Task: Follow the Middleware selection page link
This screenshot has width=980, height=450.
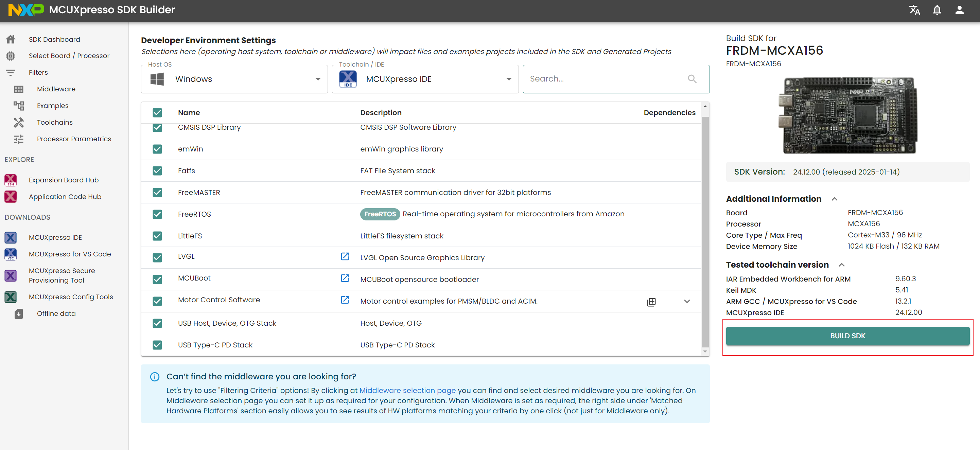Action: click(x=407, y=390)
